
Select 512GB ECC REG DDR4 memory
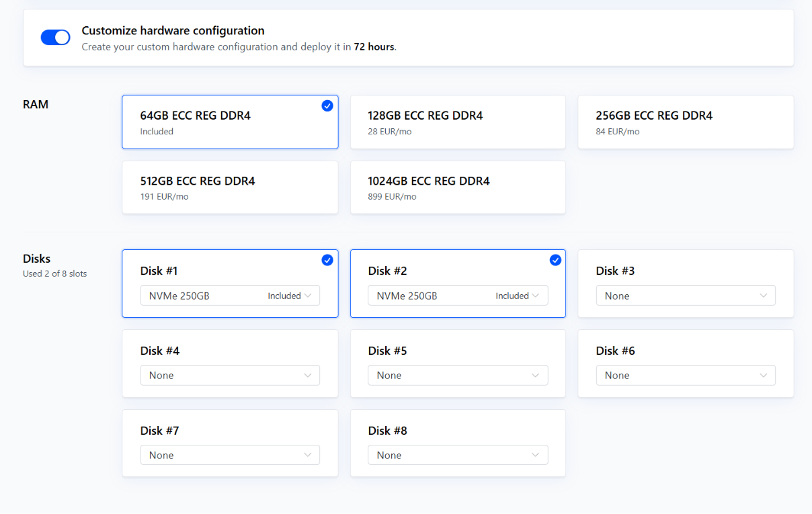[x=230, y=187]
